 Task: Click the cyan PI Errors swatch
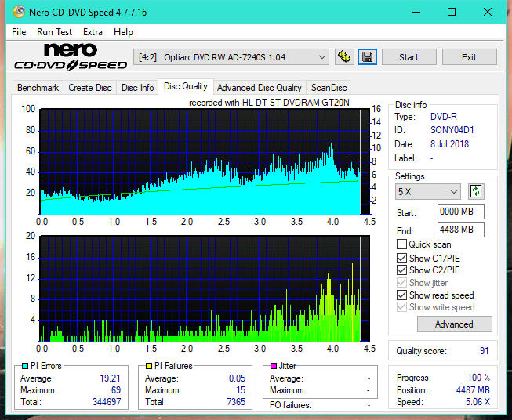click(x=25, y=366)
